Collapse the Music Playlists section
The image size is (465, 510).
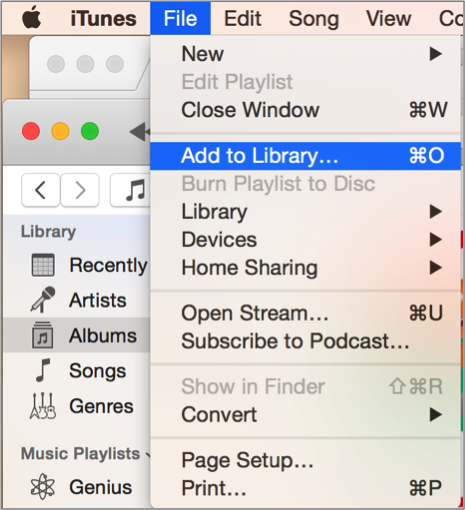coord(148,454)
